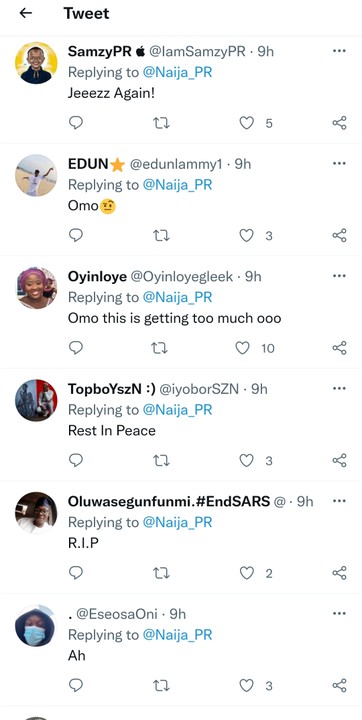This screenshot has height=720, width=362.
Task: Retweet the 'Ah' reply by EseosaOni
Action: 161,686
